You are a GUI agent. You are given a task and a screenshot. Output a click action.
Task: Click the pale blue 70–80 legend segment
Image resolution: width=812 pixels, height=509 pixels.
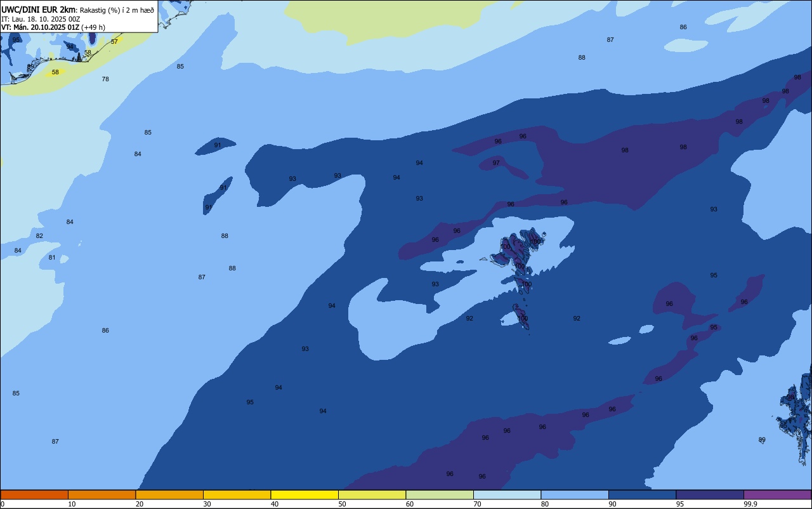[507, 494]
